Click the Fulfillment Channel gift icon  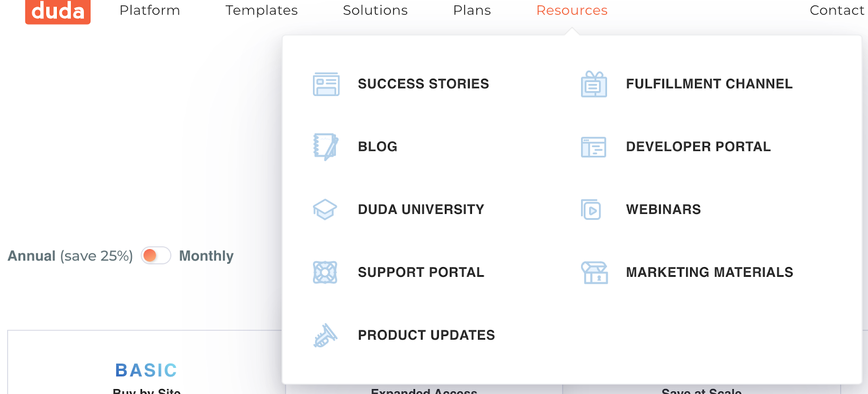(594, 84)
